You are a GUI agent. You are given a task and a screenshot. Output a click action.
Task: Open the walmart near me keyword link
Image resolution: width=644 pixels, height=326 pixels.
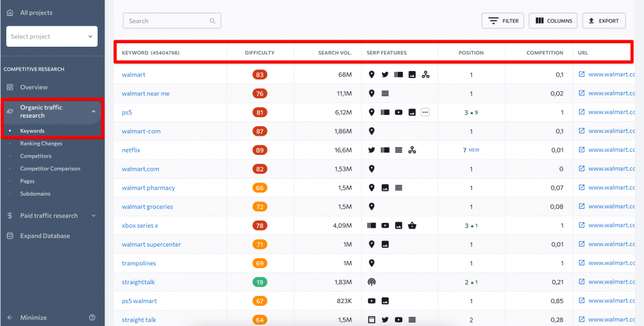(x=146, y=93)
